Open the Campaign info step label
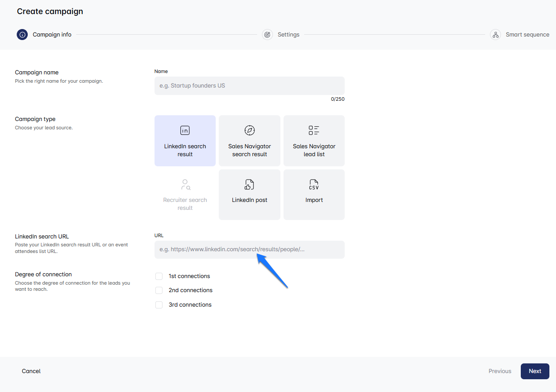Image resolution: width=556 pixels, height=392 pixels. [52, 34]
